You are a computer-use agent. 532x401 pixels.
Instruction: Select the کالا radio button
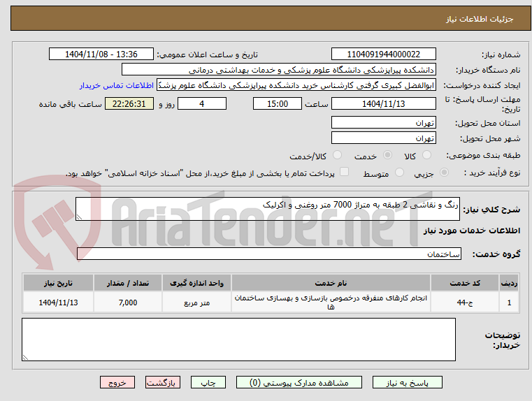(x=426, y=155)
